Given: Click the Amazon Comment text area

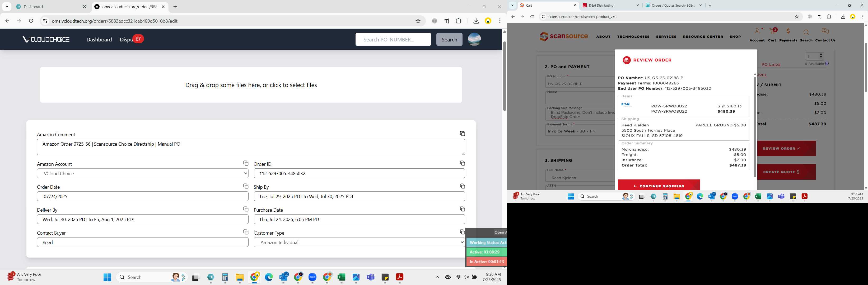Looking at the screenshot, I should 251,147.
